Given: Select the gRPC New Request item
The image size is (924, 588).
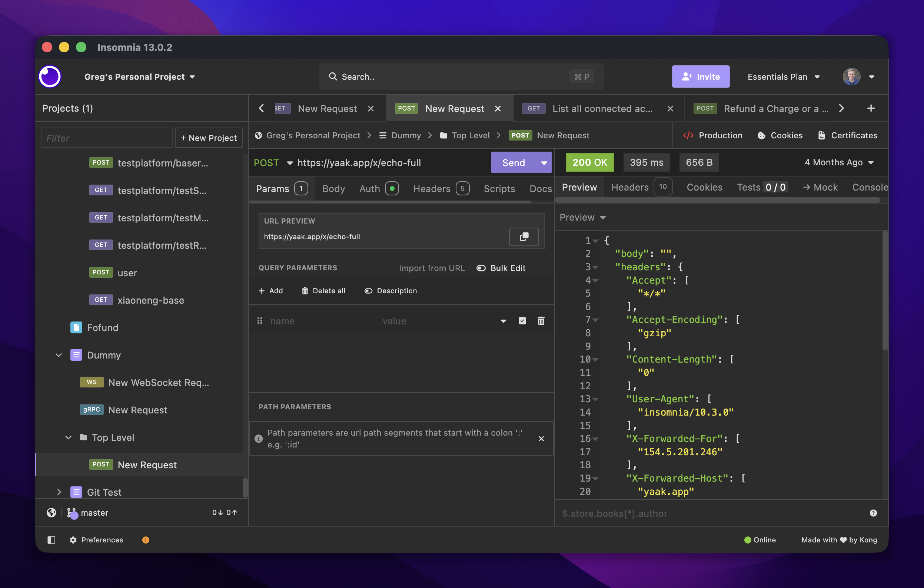Looking at the screenshot, I should click(124, 410).
